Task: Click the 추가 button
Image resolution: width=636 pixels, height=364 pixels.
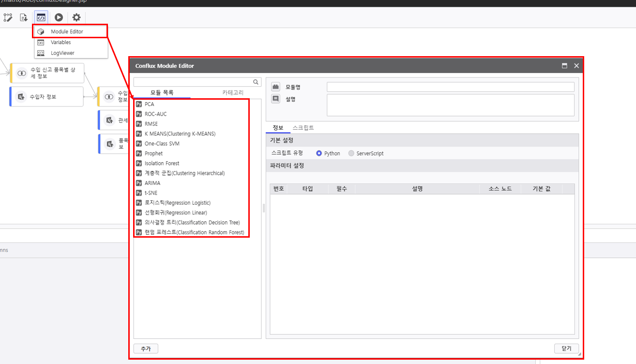Action: (146, 349)
